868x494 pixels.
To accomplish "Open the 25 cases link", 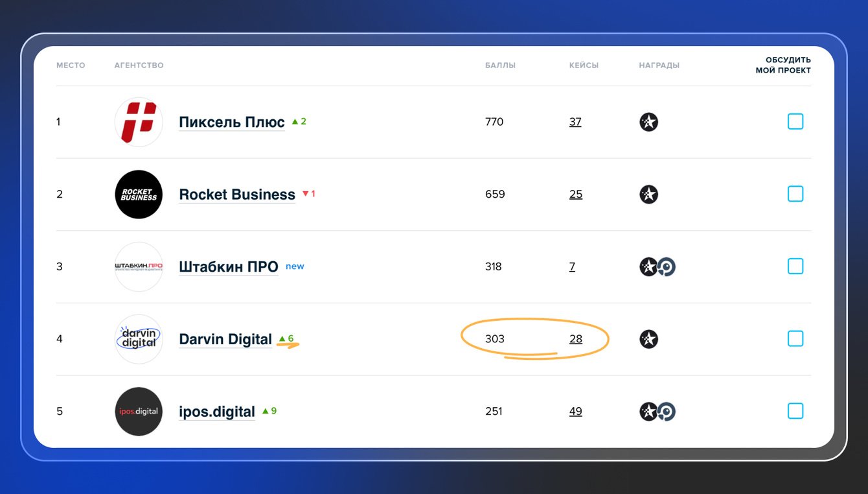I will (x=576, y=194).
